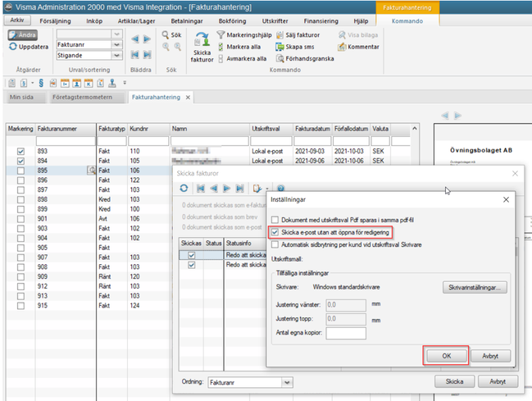Open the Försäljning menu
The image size is (532, 401).
[x=55, y=21]
